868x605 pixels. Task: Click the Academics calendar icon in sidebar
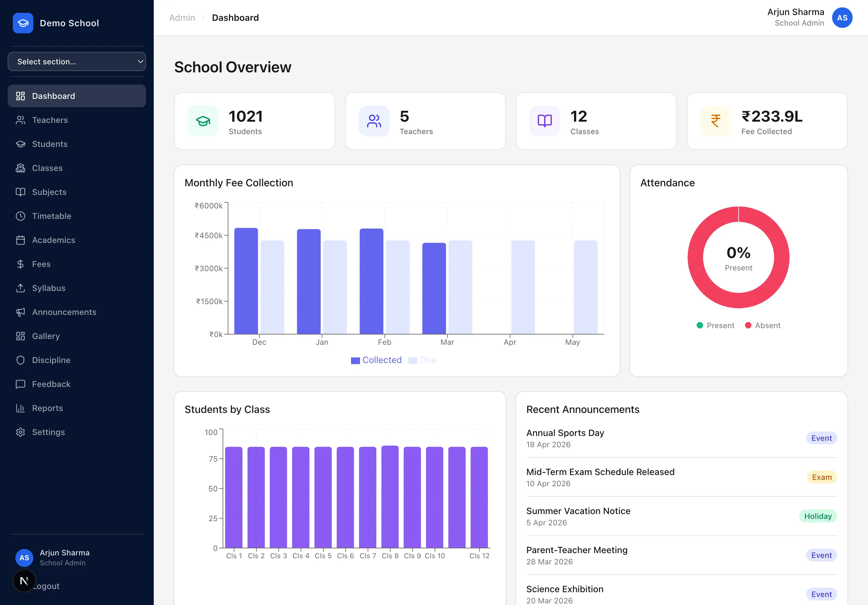[20, 240]
